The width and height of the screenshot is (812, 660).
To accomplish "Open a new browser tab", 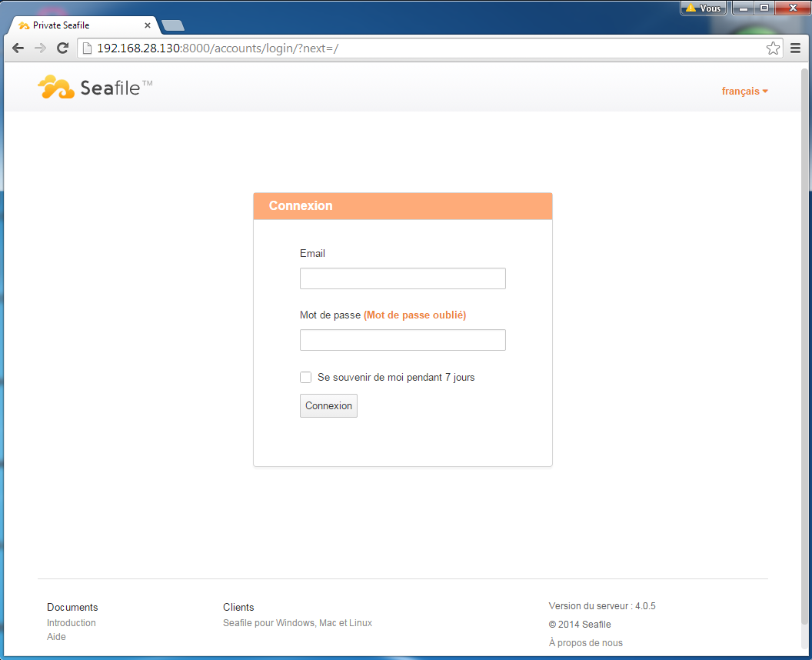I will tap(173, 25).
